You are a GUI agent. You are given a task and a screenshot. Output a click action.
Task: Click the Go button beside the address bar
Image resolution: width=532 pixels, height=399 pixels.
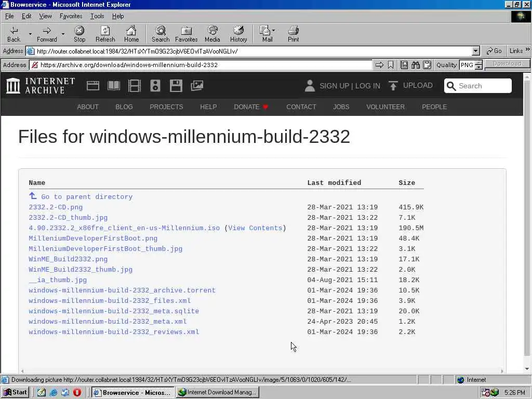(494, 51)
